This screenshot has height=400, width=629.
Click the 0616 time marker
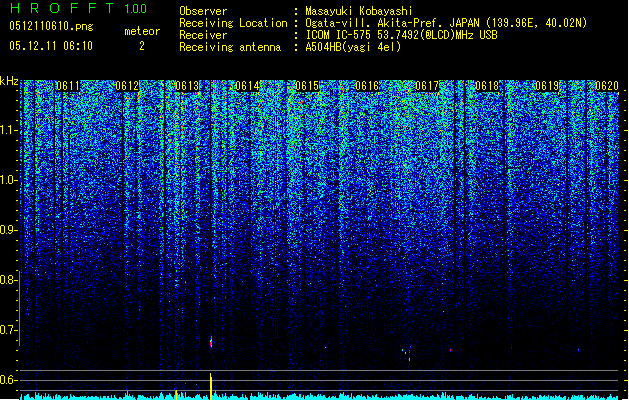pos(367,86)
